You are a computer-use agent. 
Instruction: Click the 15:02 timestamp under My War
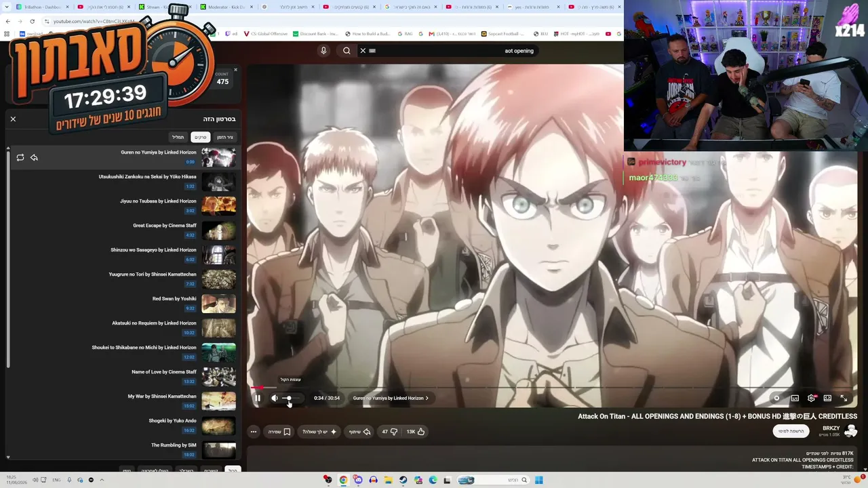pyautogui.click(x=189, y=406)
